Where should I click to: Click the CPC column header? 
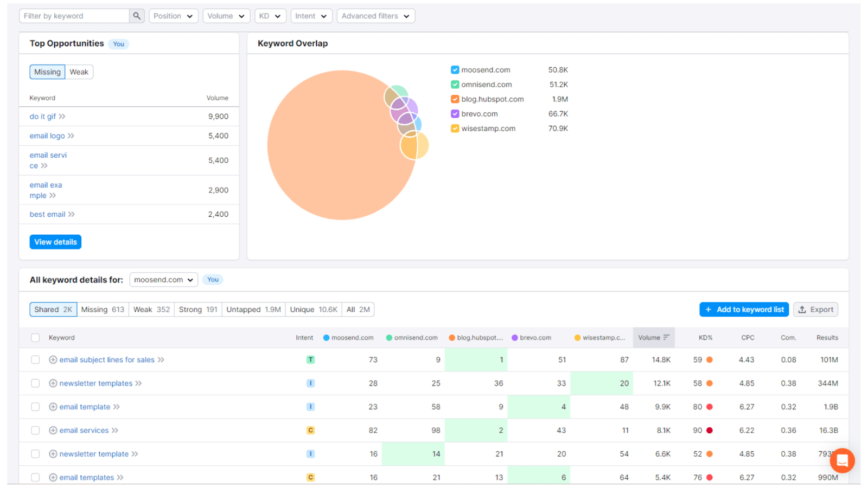pyautogui.click(x=748, y=338)
